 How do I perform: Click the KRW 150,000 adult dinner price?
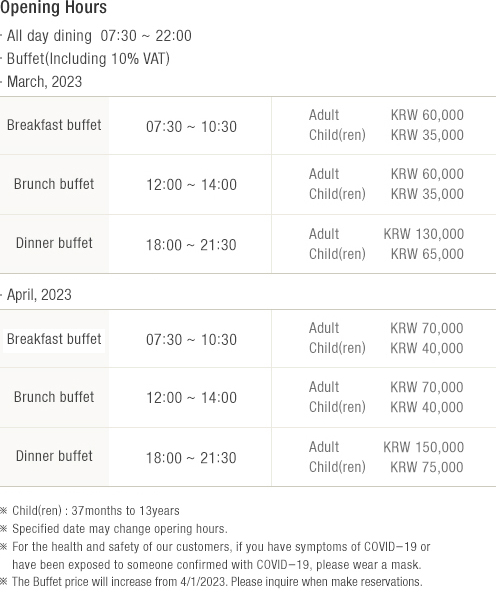[424, 447]
